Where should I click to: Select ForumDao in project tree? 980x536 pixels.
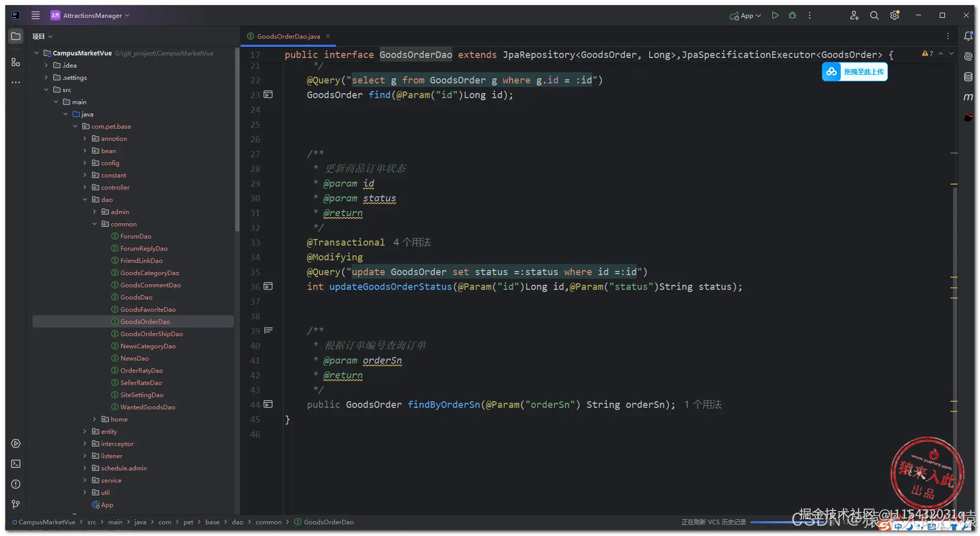tap(136, 236)
